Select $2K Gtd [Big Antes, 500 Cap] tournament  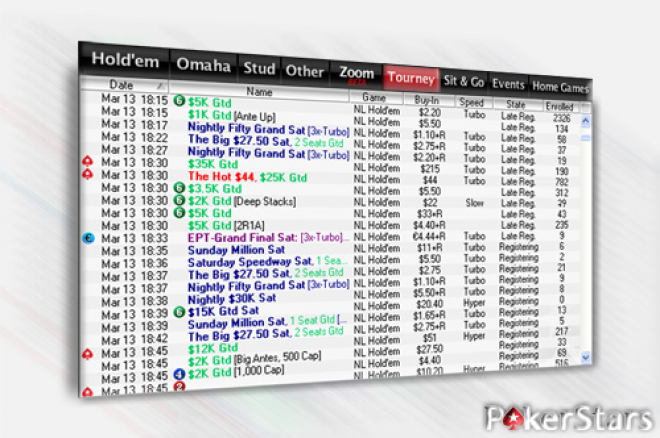(x=254, y=359)
